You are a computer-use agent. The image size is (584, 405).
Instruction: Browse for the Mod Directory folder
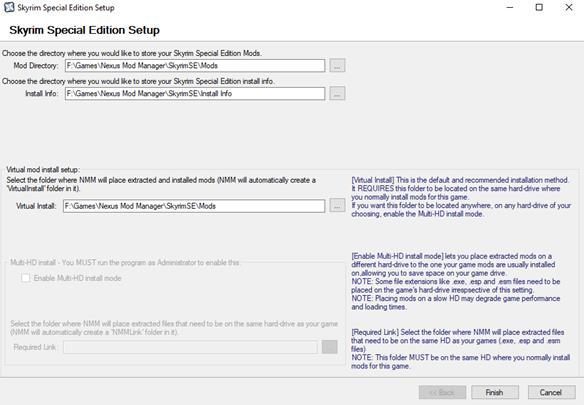337,66
